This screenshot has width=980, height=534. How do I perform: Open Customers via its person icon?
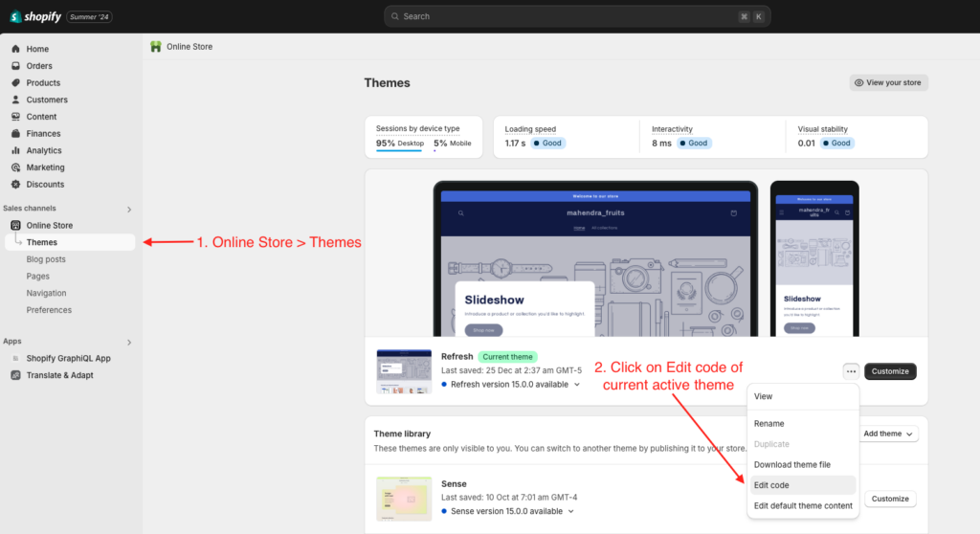(16, 100)
